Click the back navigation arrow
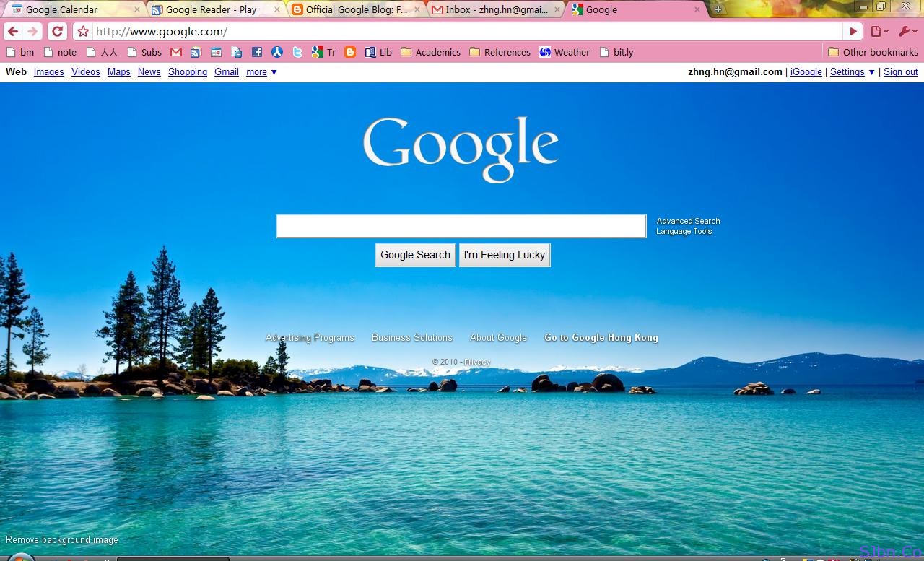This screenshot has height=561, width=924. [x=14, y=31]
